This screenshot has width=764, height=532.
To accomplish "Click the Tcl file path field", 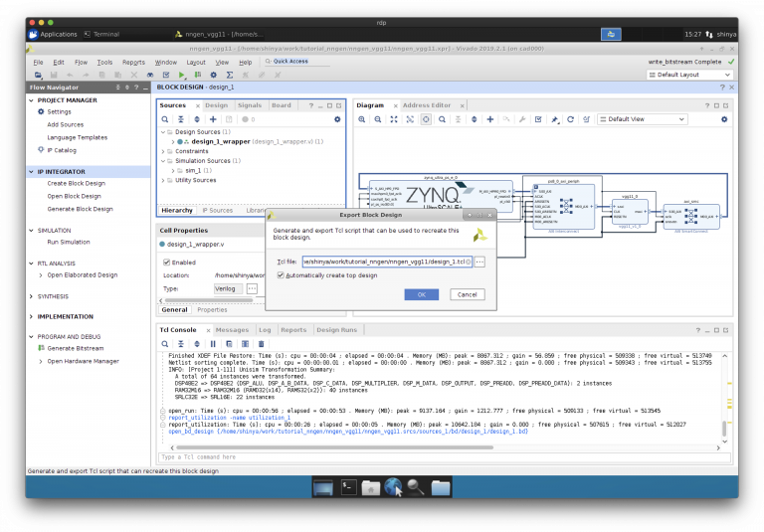I will point(378,261).
